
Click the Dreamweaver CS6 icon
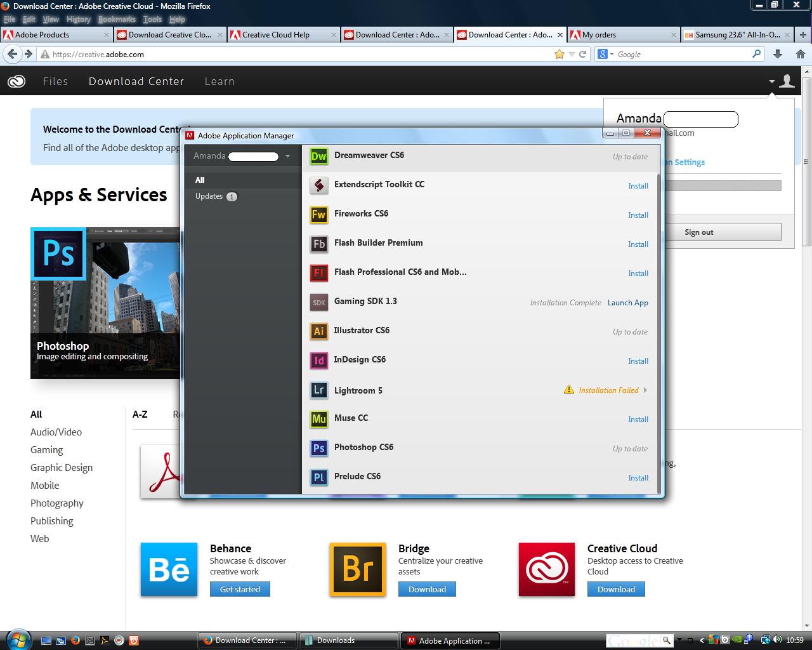click(318, 156)
